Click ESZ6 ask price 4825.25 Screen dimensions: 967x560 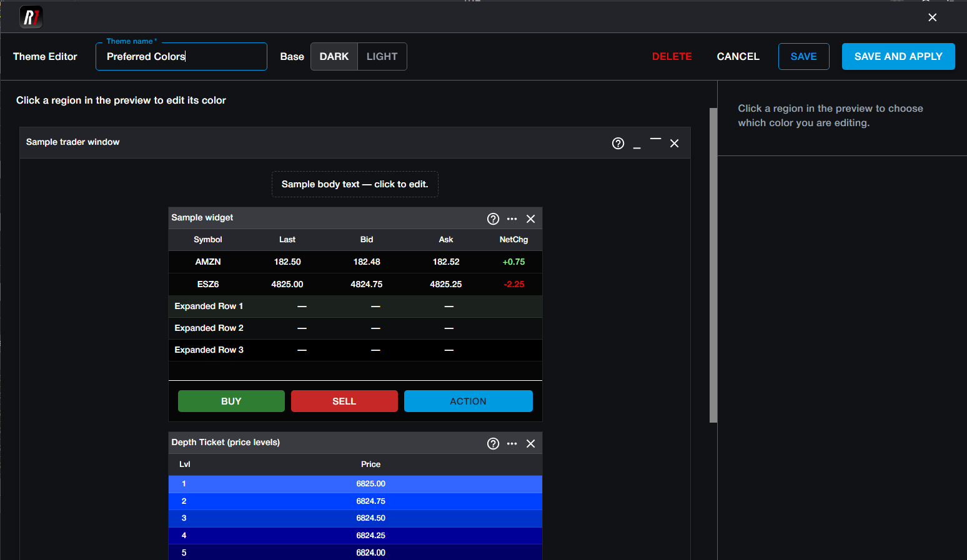pos(446,285)
